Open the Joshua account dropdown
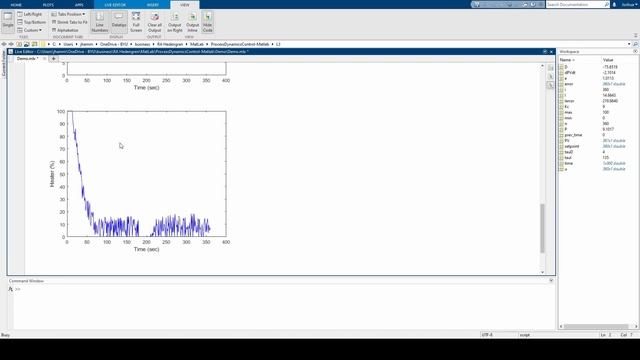The image size is (640, 360). [x=629, y=4]
